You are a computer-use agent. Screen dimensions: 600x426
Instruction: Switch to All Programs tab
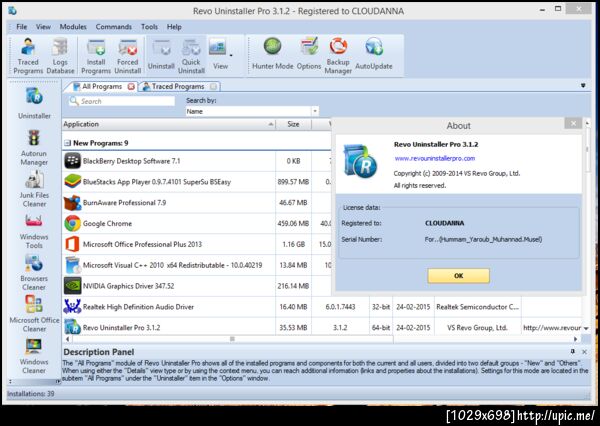[101, 87]
